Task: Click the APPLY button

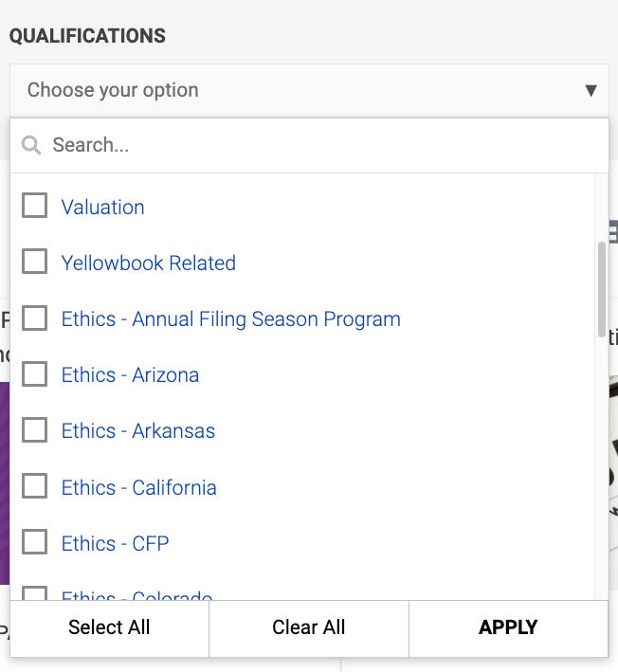Action: click(508, 627)
